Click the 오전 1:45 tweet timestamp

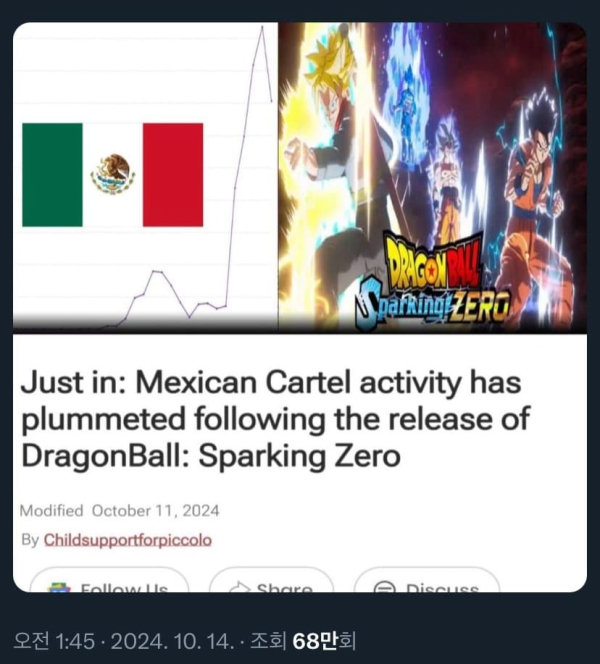[x=54, y=641]
